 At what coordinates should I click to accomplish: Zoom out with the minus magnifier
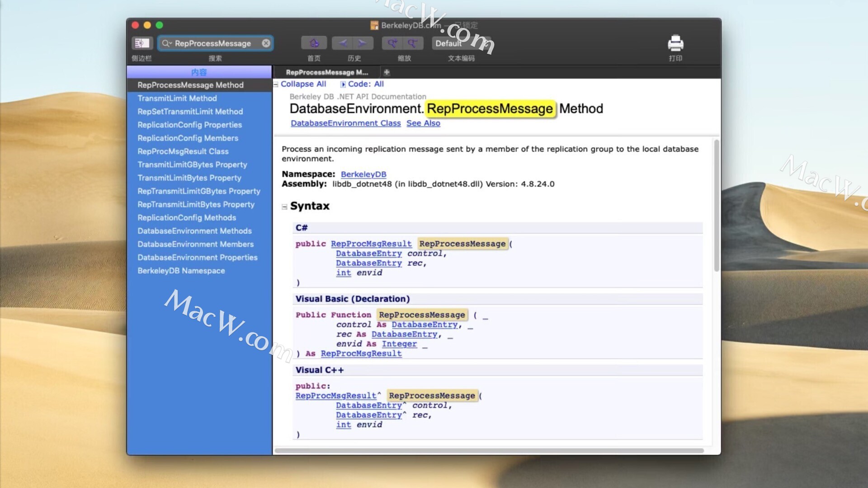pyautogui.click(x=413, y=43)
